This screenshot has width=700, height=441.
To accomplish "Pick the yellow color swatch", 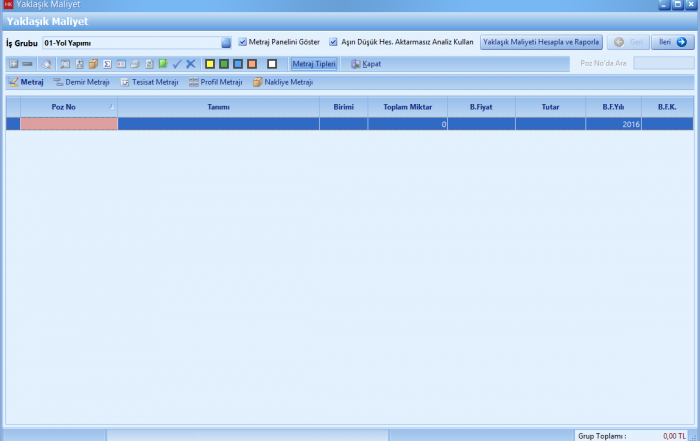I will [210, 64].
